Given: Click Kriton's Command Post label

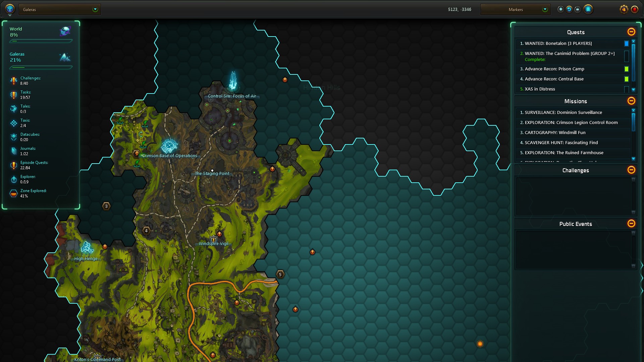Looking at the screenshot, I should [98, 359].
